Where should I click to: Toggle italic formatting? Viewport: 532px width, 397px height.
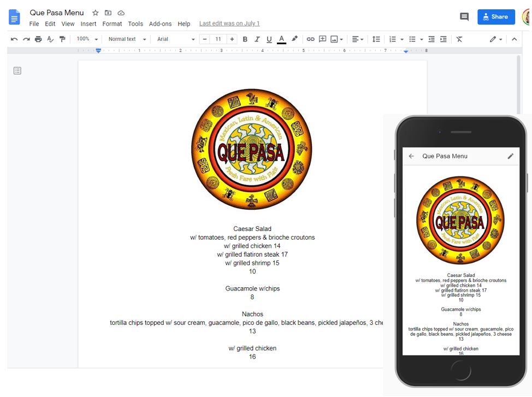[257, 39]
